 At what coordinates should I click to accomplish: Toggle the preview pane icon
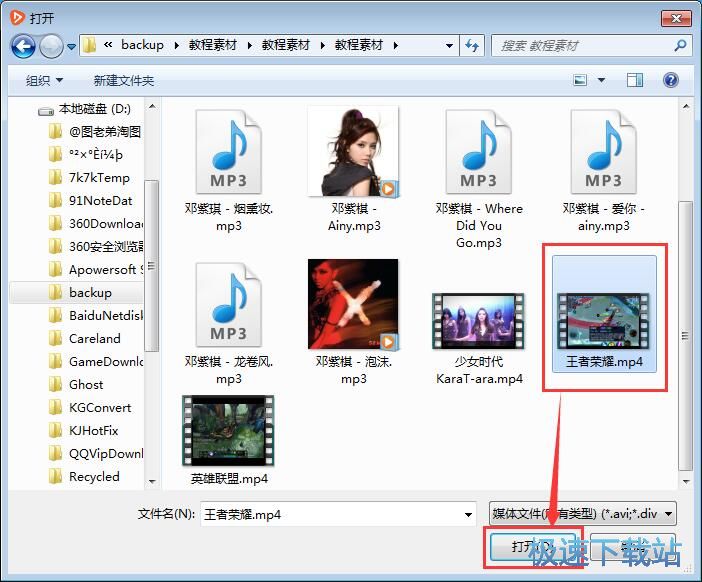634,81
